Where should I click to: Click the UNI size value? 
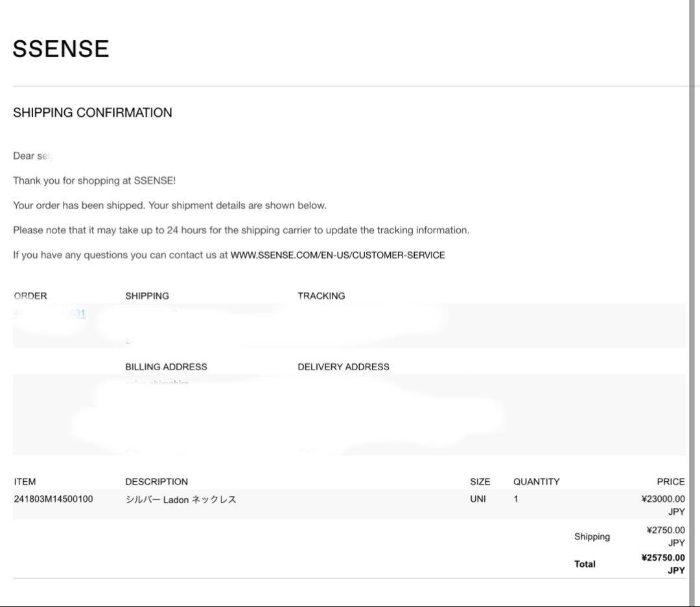click(x=478, y=499)
